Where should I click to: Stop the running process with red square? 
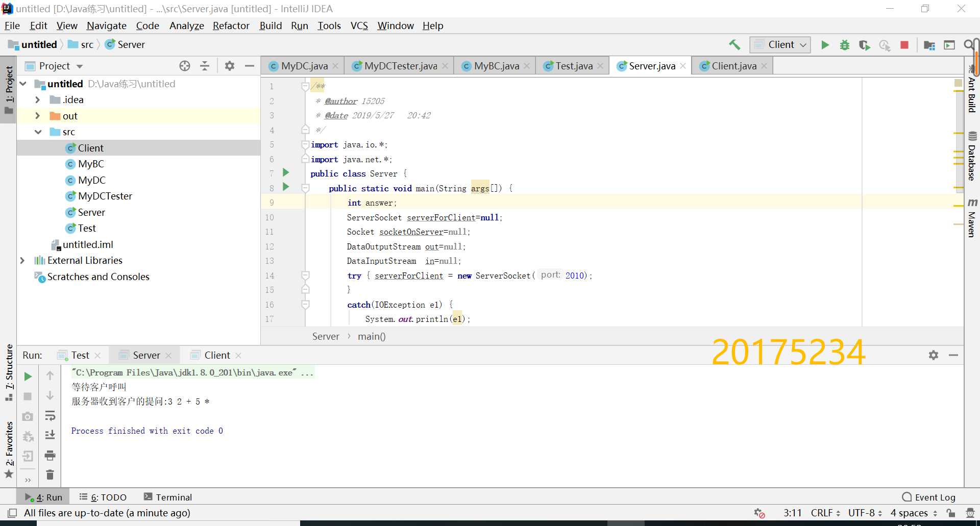(904, 45)
